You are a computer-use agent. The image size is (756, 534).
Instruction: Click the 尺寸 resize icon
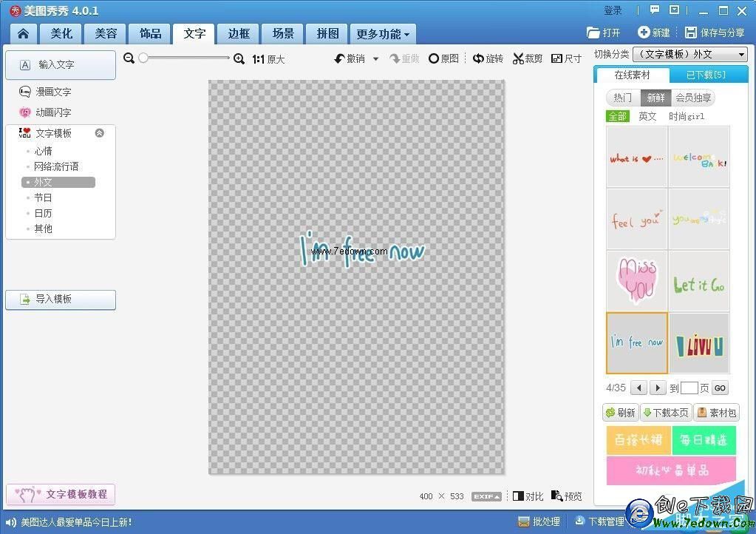(557, 59)
